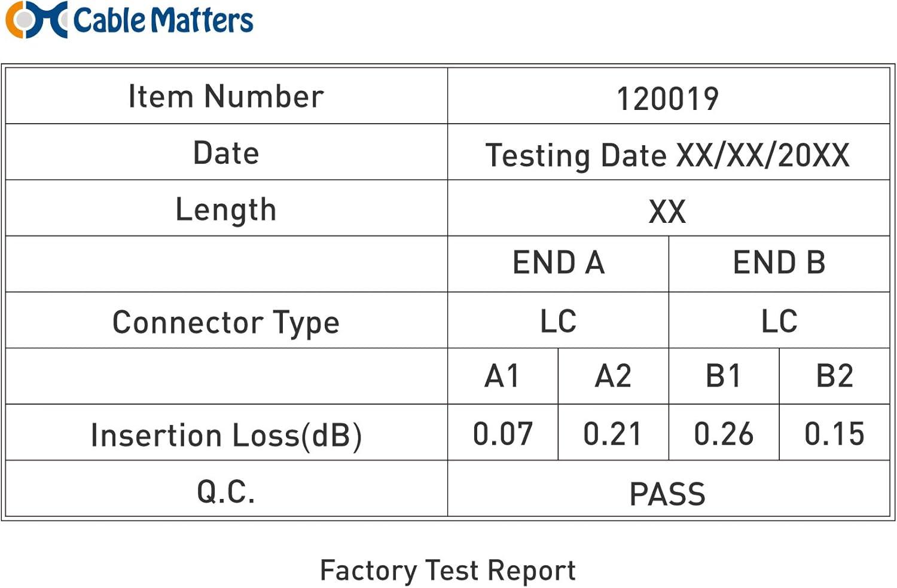The width and height of the screenshot is (897, 588).
Task: Click the Testing Date XX/XX/20XX value
Action: pos(667,155)
